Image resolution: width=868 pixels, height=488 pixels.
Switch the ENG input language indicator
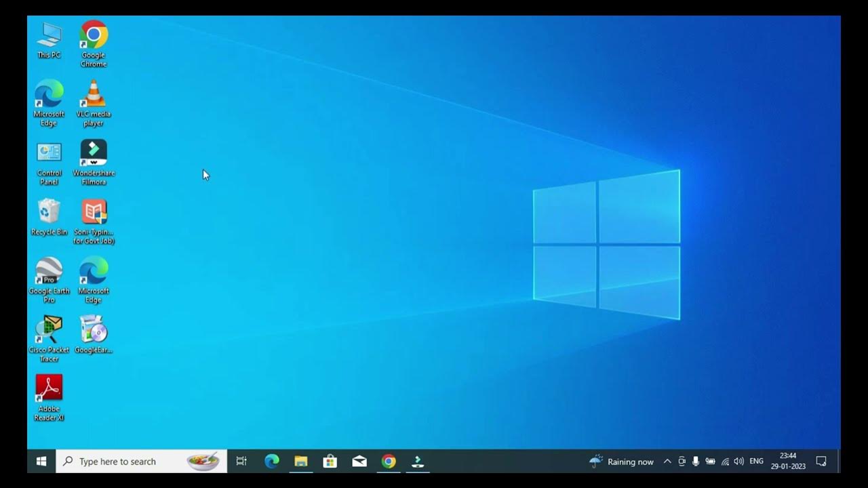pos(756,462)
